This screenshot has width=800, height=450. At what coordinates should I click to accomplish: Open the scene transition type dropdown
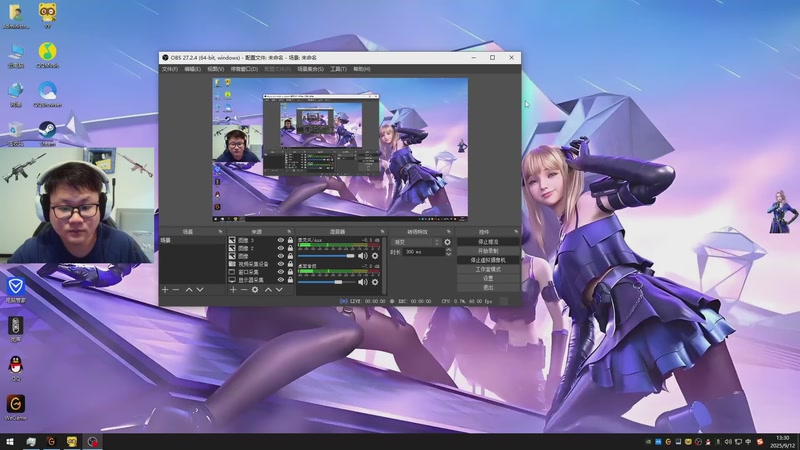(416, 242)
